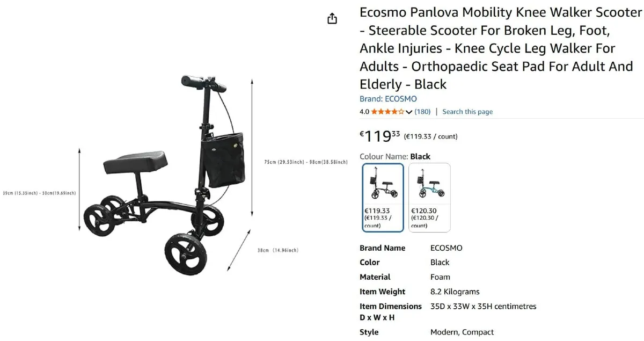Select the teal scooter colour variant

click(x=429, y=185)
